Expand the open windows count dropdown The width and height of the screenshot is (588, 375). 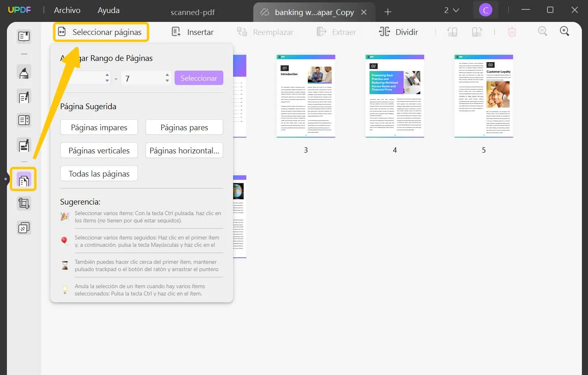click(x=451, y=10)
